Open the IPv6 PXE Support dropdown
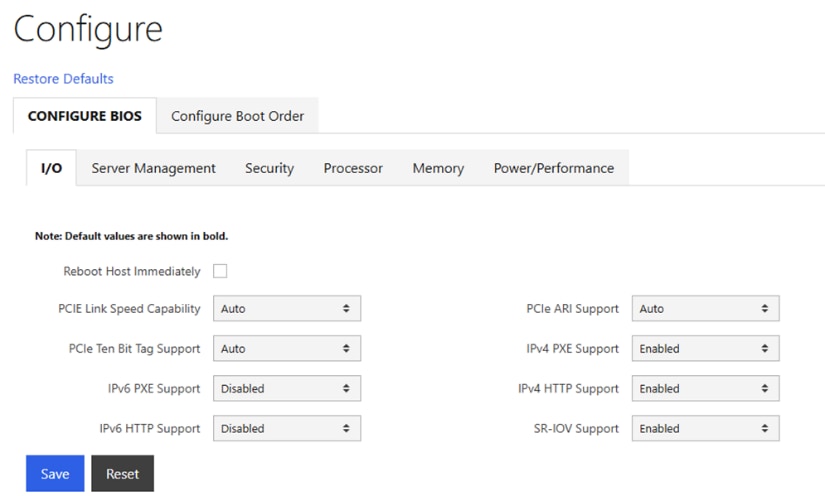 click(x=286, y=389)
